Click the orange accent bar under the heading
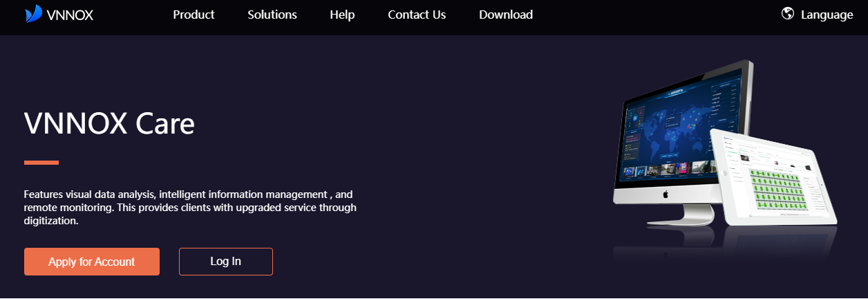This screenshot has width=868, height=299. point(41,163)
